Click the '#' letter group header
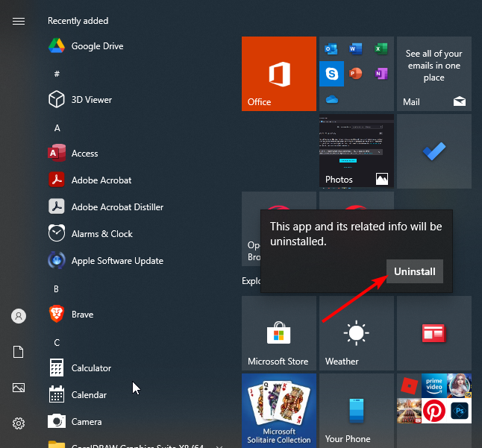Screen dimensions: 482x448 tap(57, 73)
